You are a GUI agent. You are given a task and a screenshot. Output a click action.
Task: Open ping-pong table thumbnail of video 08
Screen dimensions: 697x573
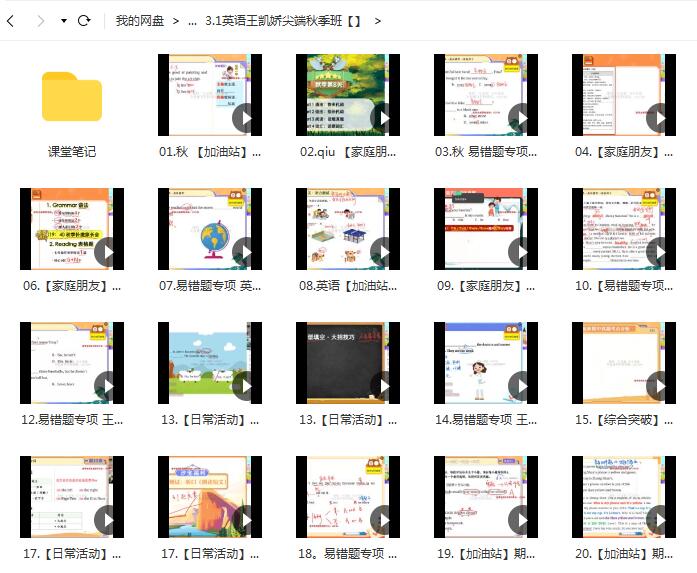(348, 229)
